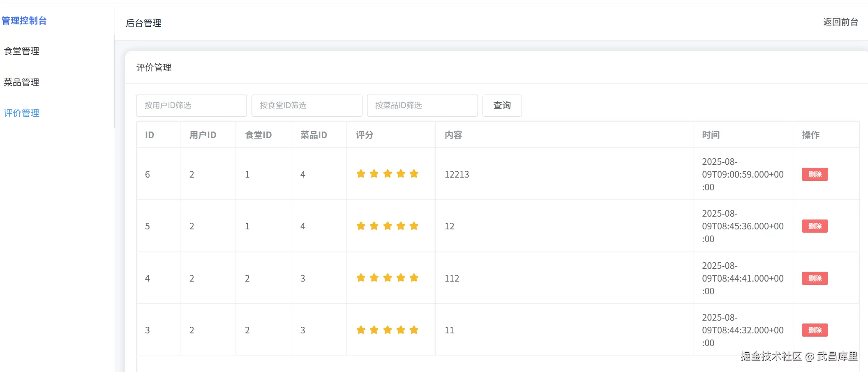868x372 pixels.
Task: Focus the 按食堂ID筛选 filter field
Action: (307, 106)
